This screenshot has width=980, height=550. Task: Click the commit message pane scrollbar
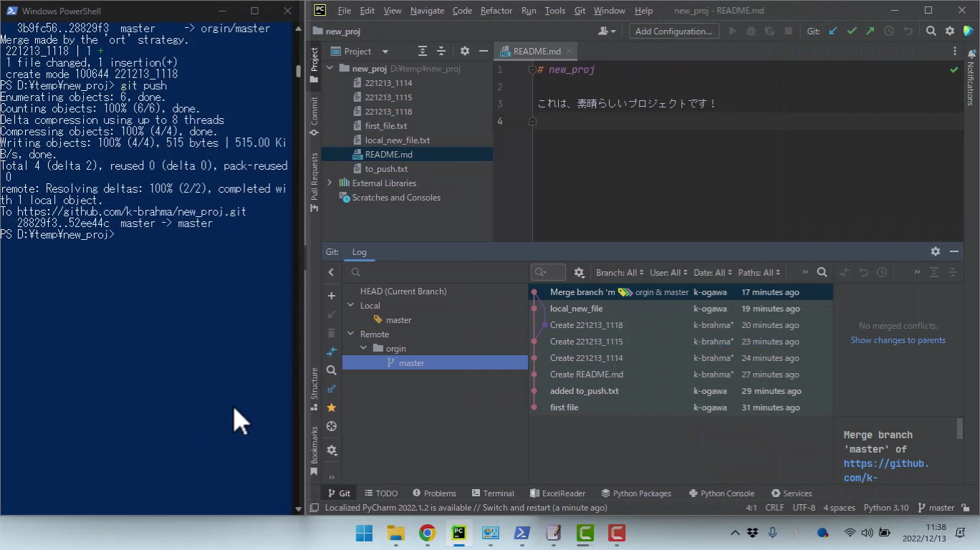click(960, 428)
